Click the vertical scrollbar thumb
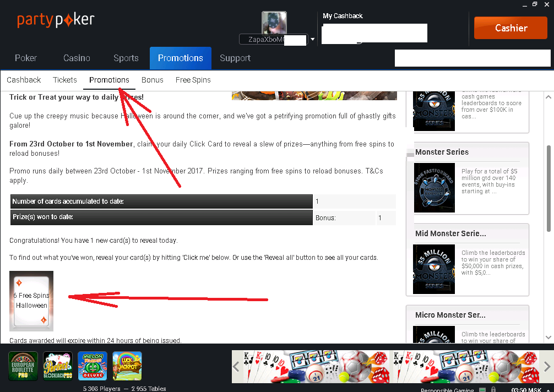 (548, 188)
